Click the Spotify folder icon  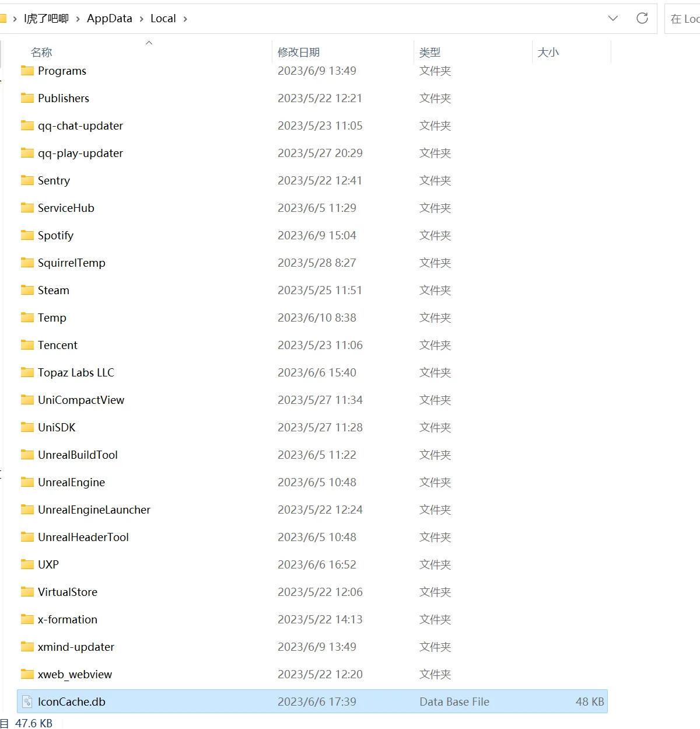click(27, 235)
